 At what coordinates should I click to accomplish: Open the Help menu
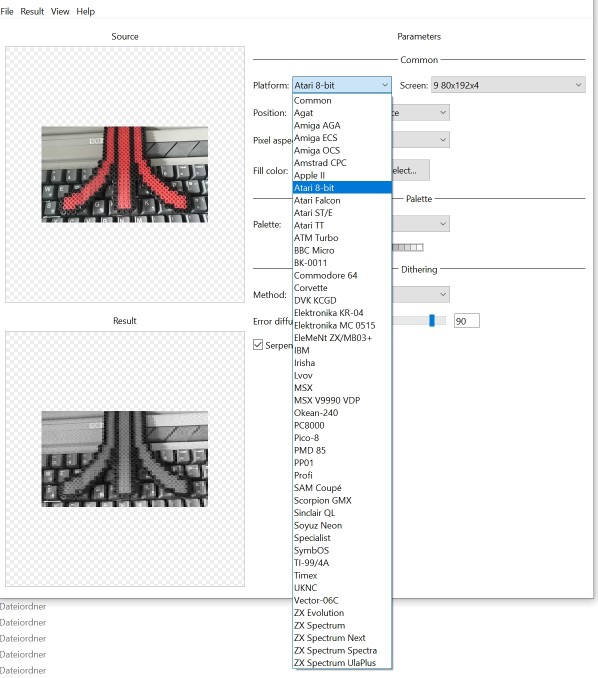(86, 12)
